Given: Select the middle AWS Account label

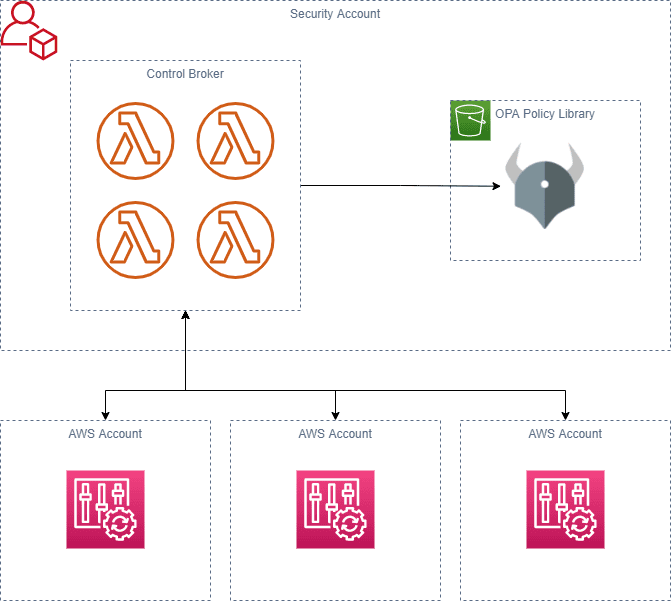Looking at the screenshot, I should pos(336,434).
